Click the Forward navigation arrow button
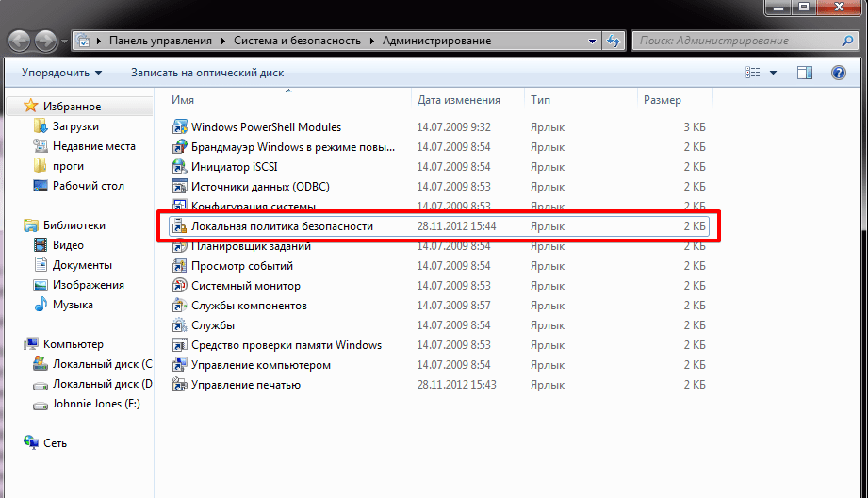The image size is (868, 498). (45, 41)
